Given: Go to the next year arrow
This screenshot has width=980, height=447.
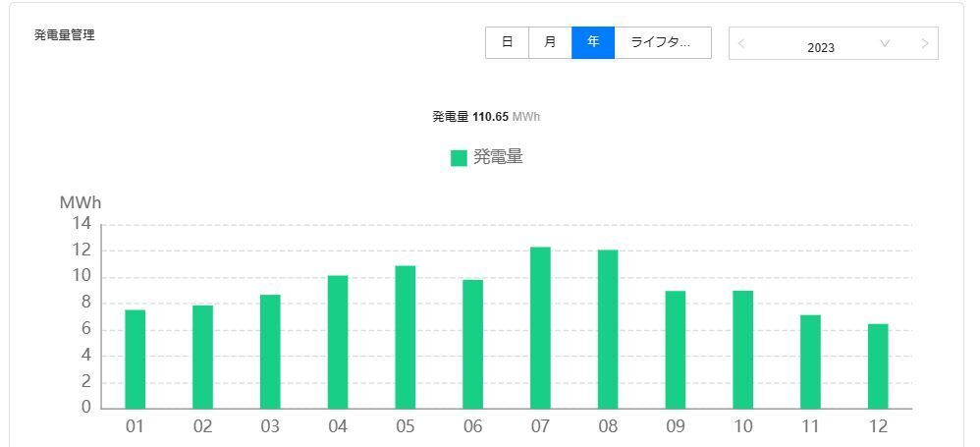Looking at the screenshot, I should (x=926, y=43).
